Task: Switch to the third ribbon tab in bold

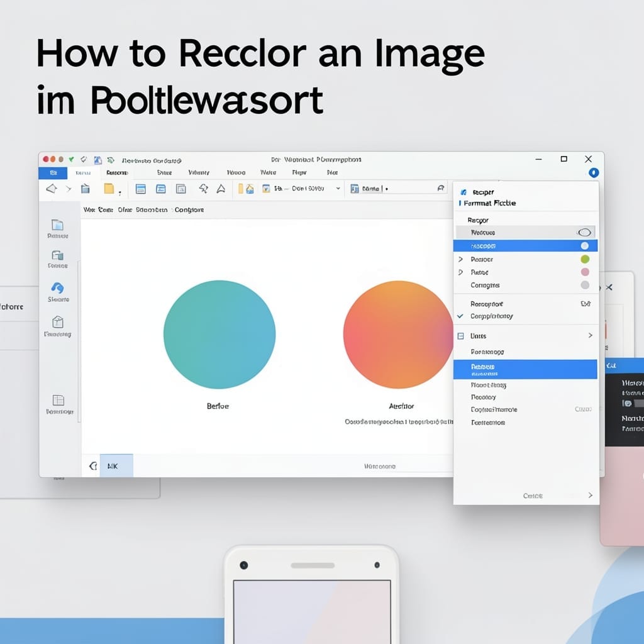Action: tap(117, 173)
